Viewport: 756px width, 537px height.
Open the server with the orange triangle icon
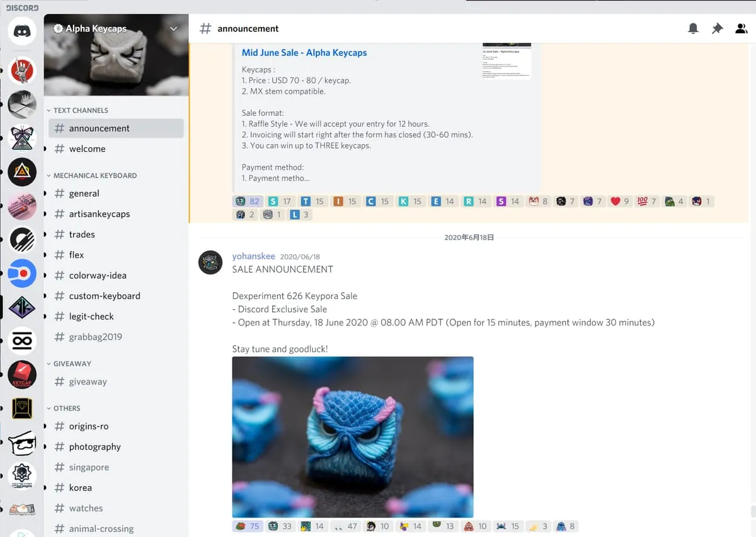click(22, 172)
